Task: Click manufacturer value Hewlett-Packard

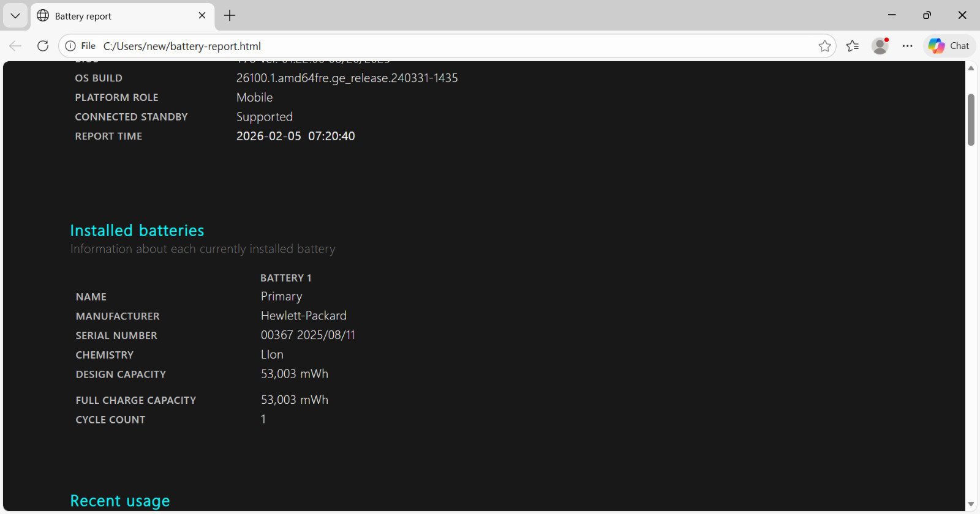Action: click(304, 316)
